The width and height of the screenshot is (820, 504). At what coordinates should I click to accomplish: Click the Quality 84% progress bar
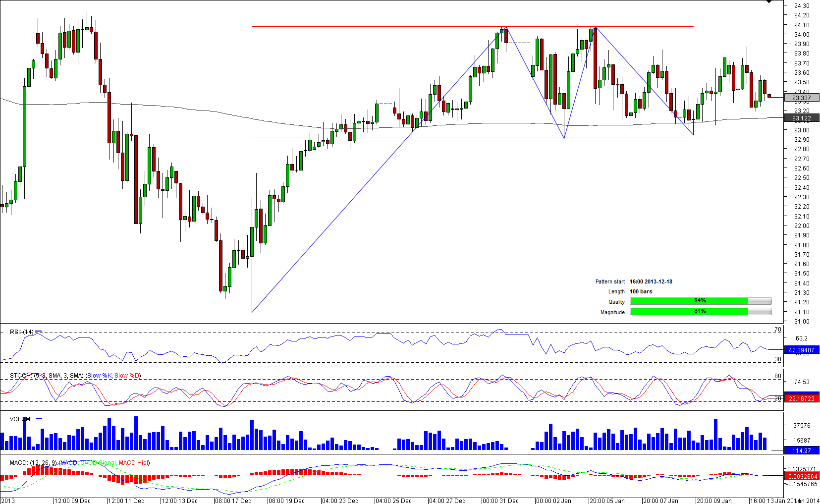(x=700, y=301)
